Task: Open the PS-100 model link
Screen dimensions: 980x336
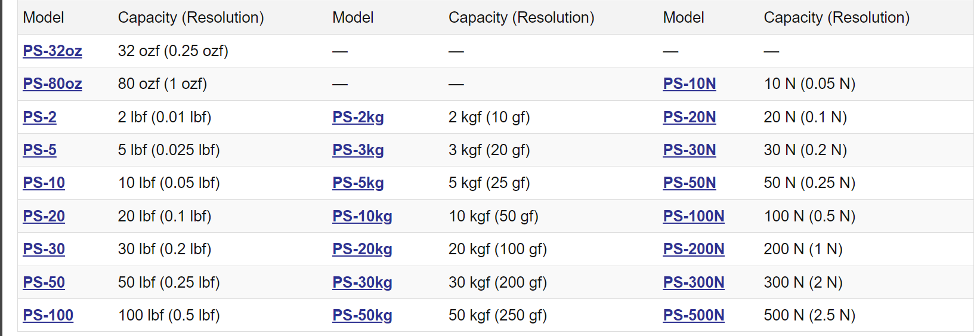Action: [48, 316]
